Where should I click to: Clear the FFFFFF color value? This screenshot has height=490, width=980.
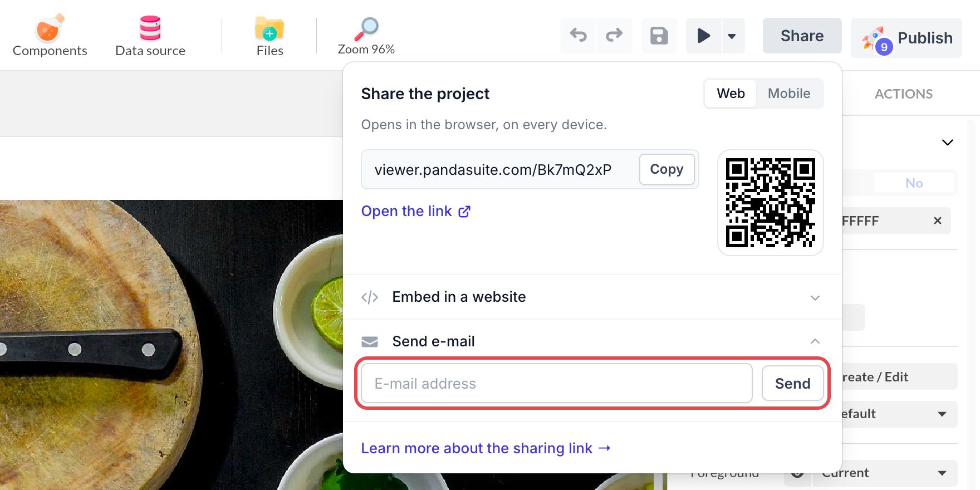(x=938, y=220)
